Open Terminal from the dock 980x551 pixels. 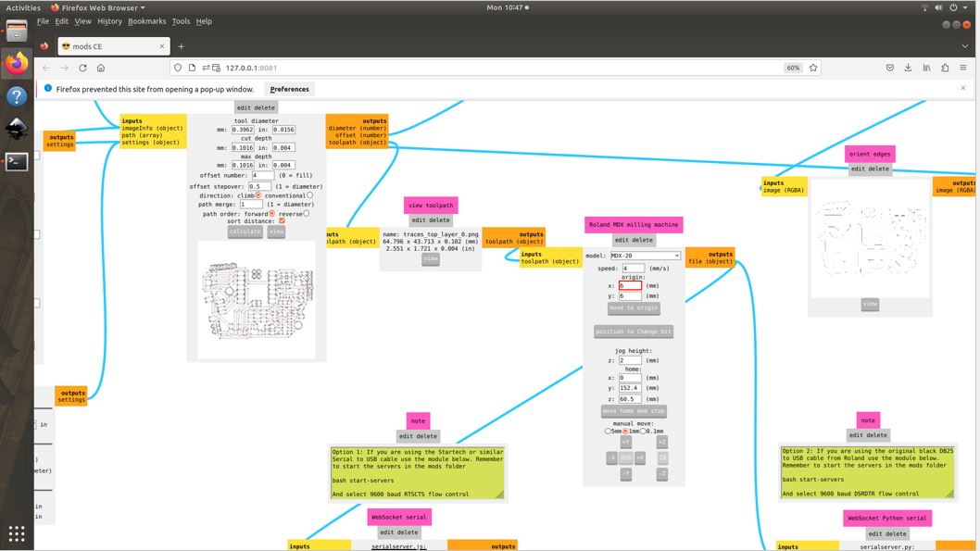[17, 162]
